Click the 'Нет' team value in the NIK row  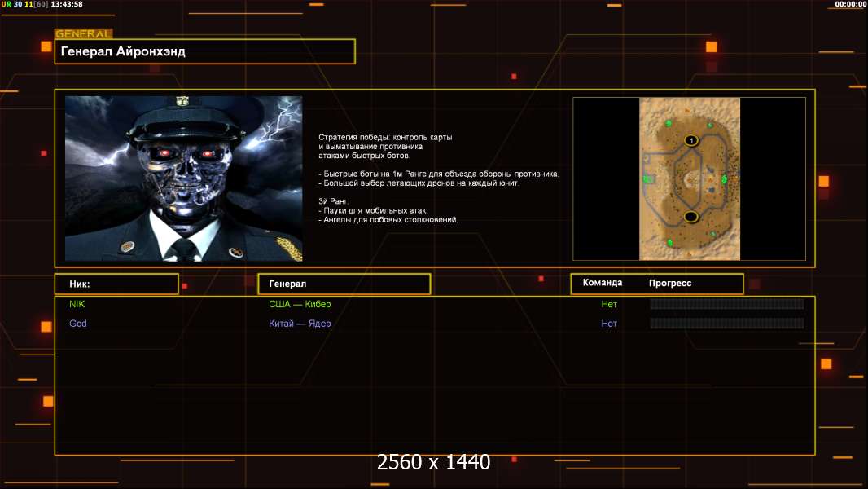(x=609, y=304)
